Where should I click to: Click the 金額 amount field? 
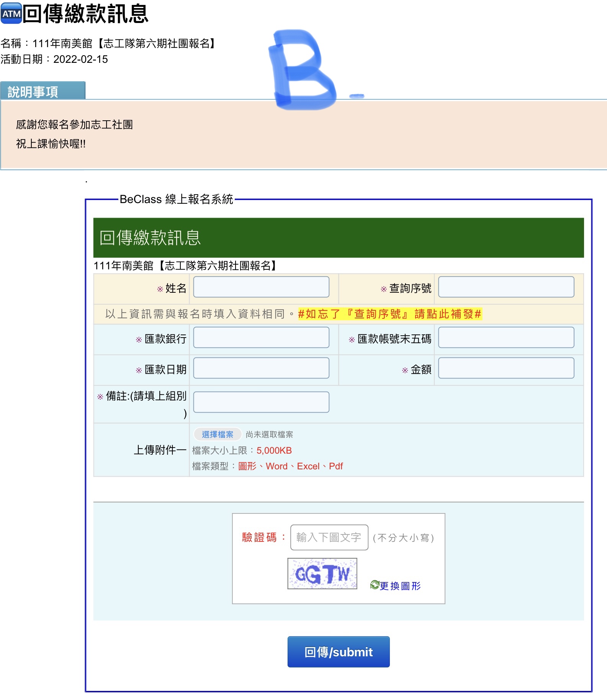pos(506,368)
